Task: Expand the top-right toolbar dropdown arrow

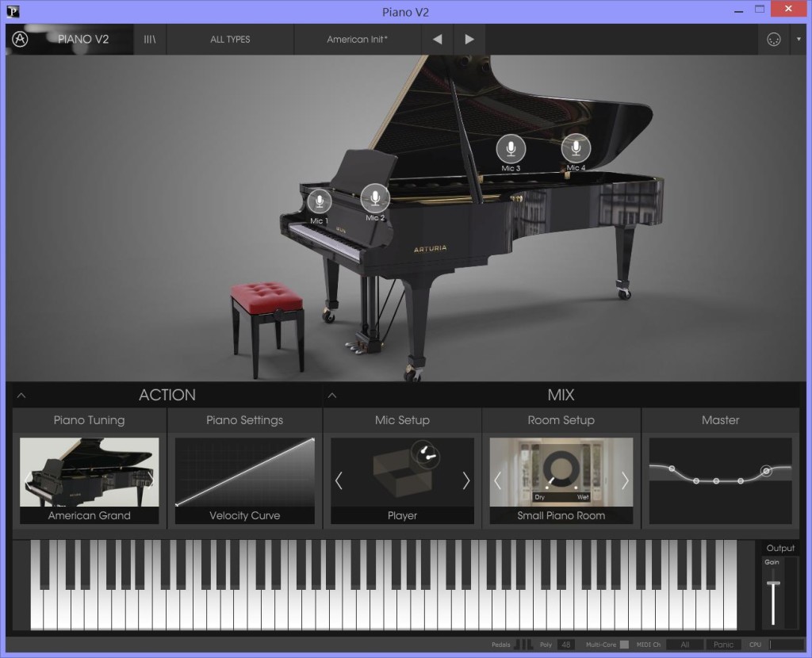Action: pos(798,40)
